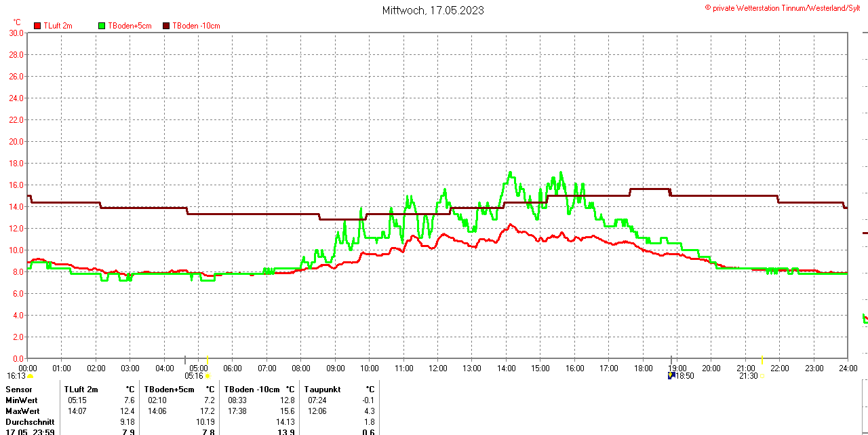Click the MaxWert row label
The image size is (868, 435).
click(x=22, y=411)
